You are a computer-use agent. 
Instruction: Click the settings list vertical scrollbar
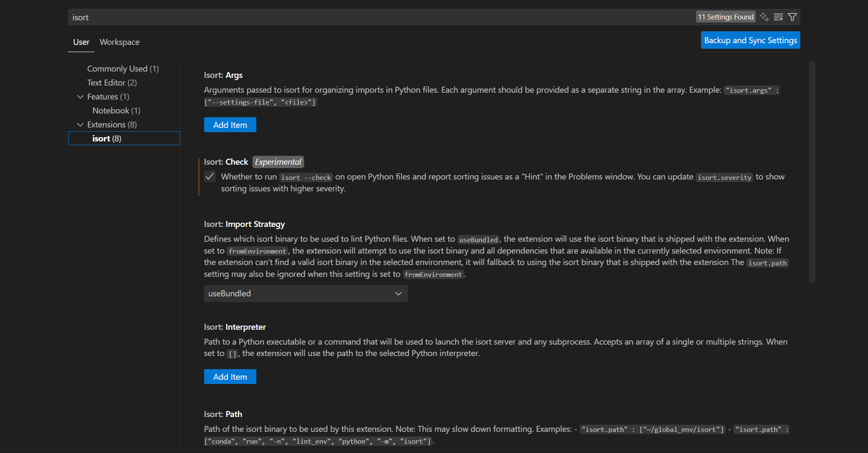(812, 172)
